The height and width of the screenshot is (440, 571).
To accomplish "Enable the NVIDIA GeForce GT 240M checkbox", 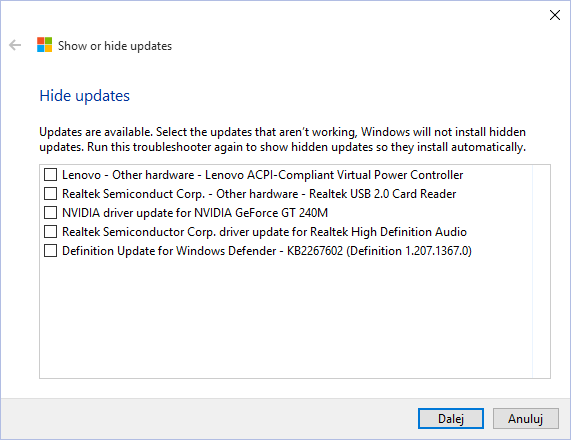I will click(x=50, y=212).
